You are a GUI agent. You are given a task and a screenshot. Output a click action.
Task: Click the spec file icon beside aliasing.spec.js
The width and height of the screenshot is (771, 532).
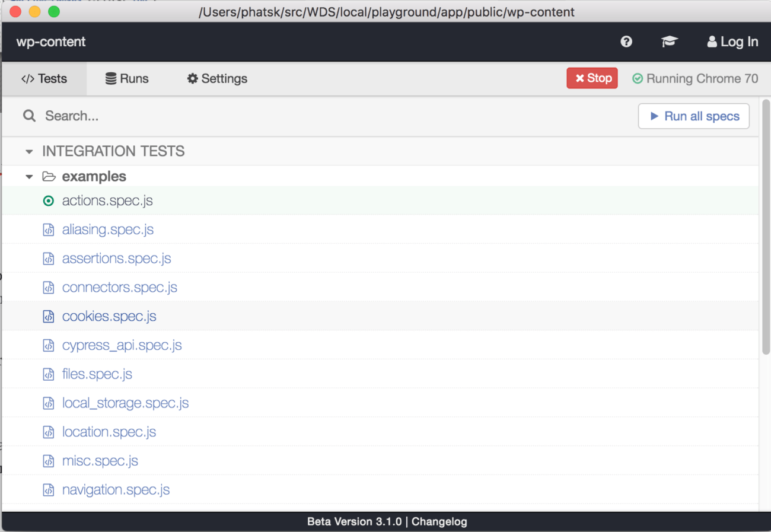pos(48,229)
